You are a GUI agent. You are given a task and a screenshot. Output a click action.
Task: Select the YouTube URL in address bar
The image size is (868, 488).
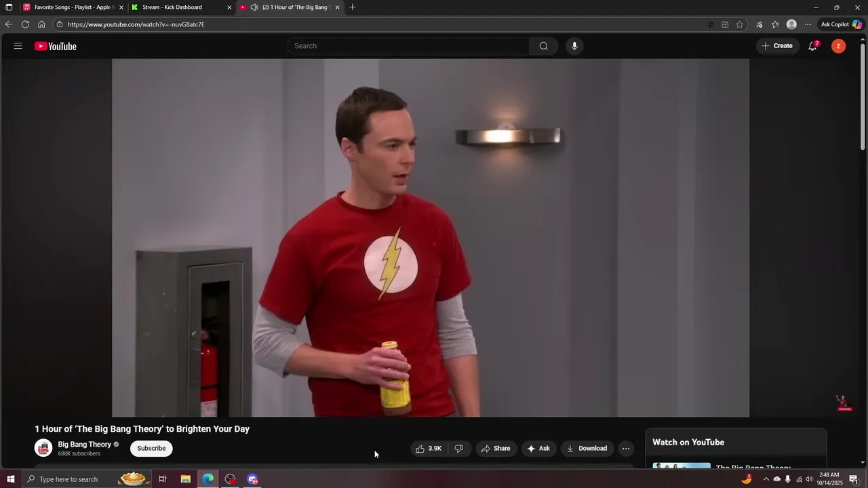click(136, 24)
